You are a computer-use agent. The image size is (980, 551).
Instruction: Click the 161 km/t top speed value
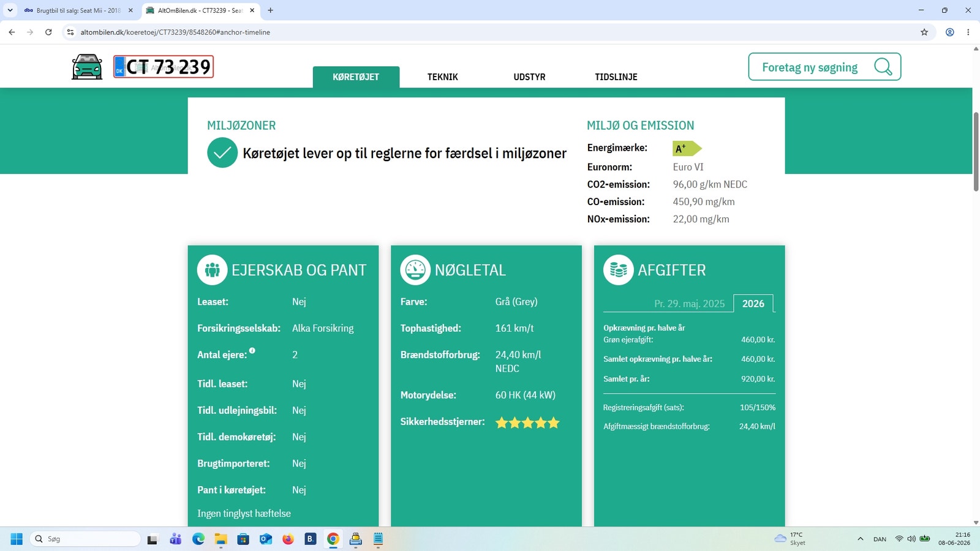[514, 328]
